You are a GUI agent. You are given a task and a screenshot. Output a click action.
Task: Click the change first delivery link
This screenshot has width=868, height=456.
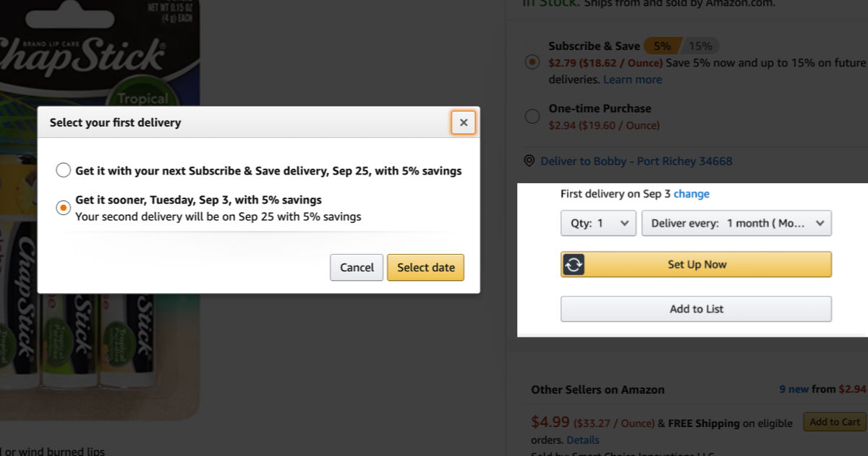692,194
